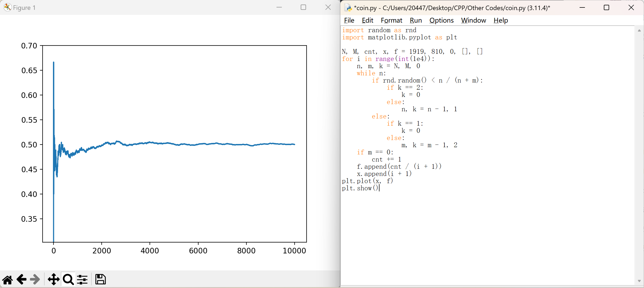This screenshot has width=644, height=288.
Task: Minimize the Figure 1 window
Action: click(279, 7)
